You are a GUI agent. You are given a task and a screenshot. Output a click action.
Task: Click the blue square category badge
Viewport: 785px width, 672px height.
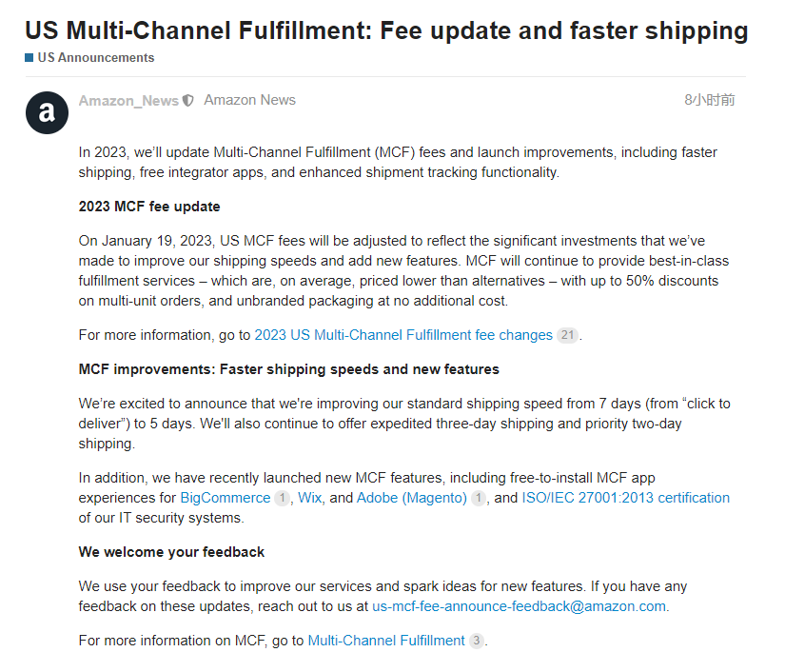(x=29, y=57)
